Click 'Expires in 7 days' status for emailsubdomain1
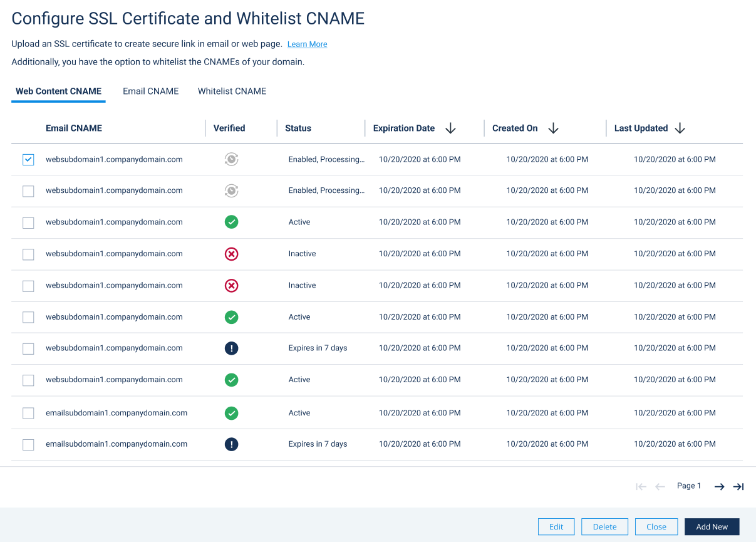This screenshot has height=542, width=756. (318, 444)
